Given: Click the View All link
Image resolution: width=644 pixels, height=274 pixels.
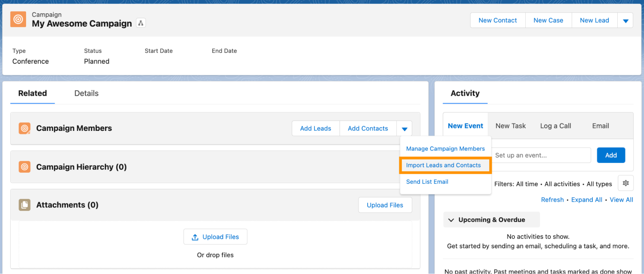Looking at the screenshot, I should tap(621, 200).
